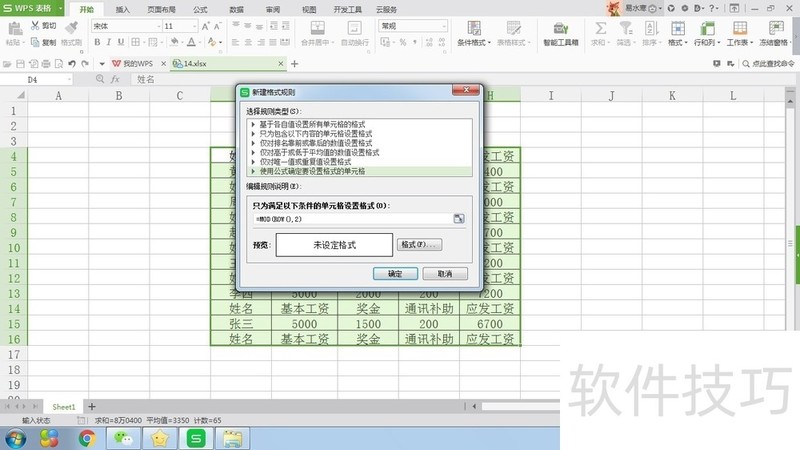
Task: Click the Name Box showing D4
Action: [x=36, y=80]
